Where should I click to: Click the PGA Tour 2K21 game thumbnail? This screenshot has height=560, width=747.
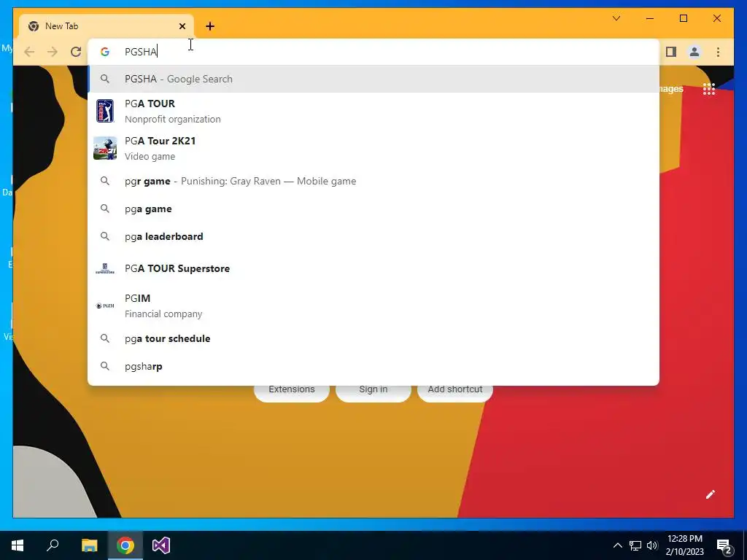(x=105, y=148)
